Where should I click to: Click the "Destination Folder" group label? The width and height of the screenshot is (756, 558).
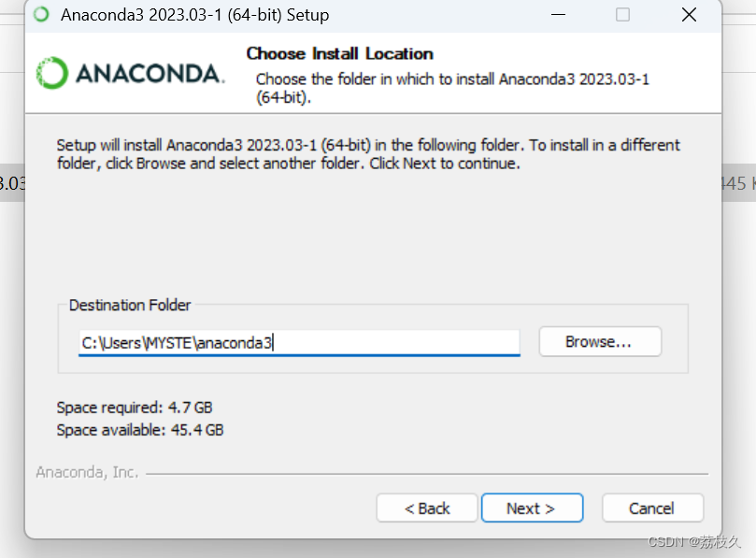click(x=130, y=306)
